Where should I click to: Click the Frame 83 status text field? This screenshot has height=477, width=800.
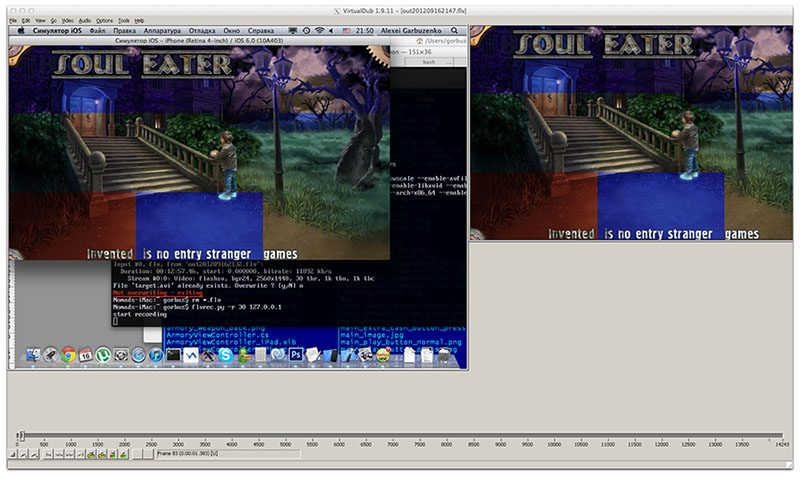pyautogui.click(x=228, y=454)
